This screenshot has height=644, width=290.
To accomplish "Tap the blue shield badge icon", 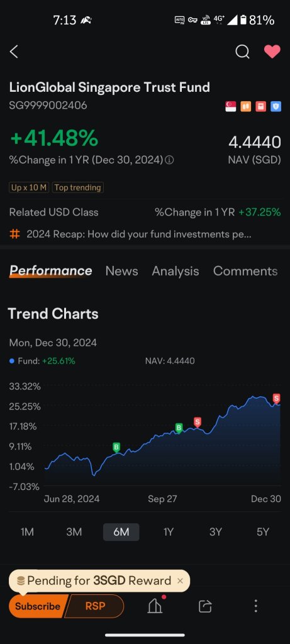I will pyautogui.click(x=276, y=106).
